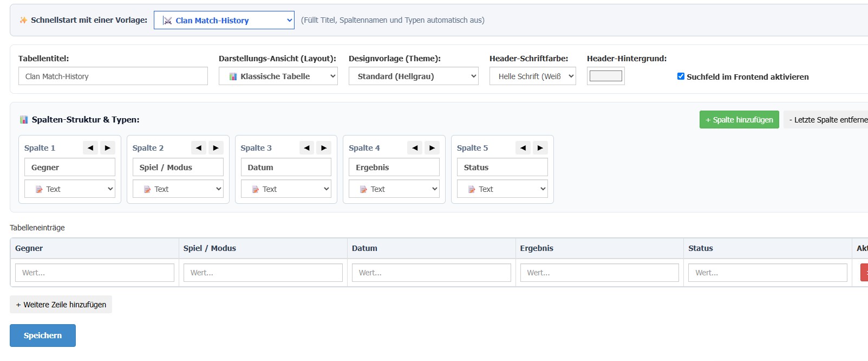Edit Spalte 1 name field Gegner
This screenshot has width=868, height=361.
click(x=70, y=167)
